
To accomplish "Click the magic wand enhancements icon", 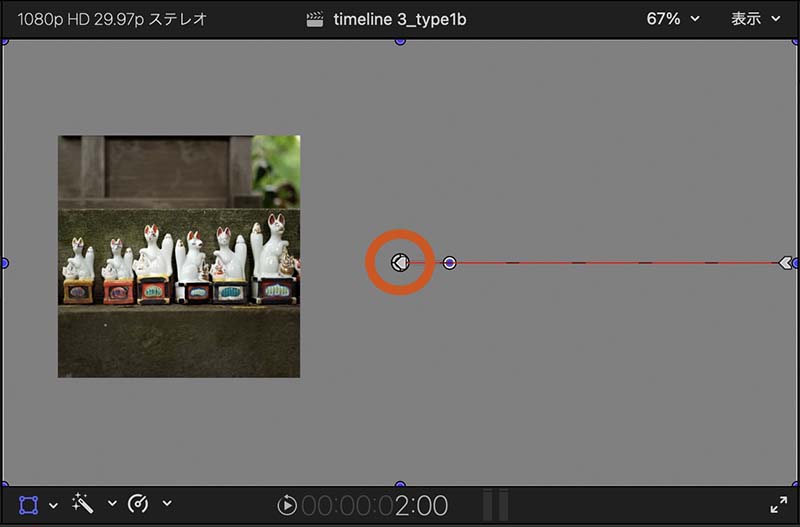I will click(x=83, y=504).
